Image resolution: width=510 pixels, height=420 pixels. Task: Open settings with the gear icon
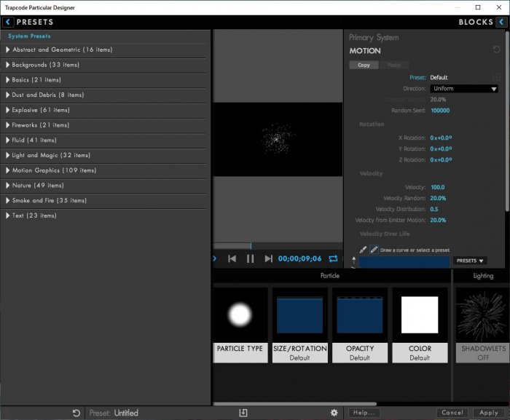pos(334,413)
